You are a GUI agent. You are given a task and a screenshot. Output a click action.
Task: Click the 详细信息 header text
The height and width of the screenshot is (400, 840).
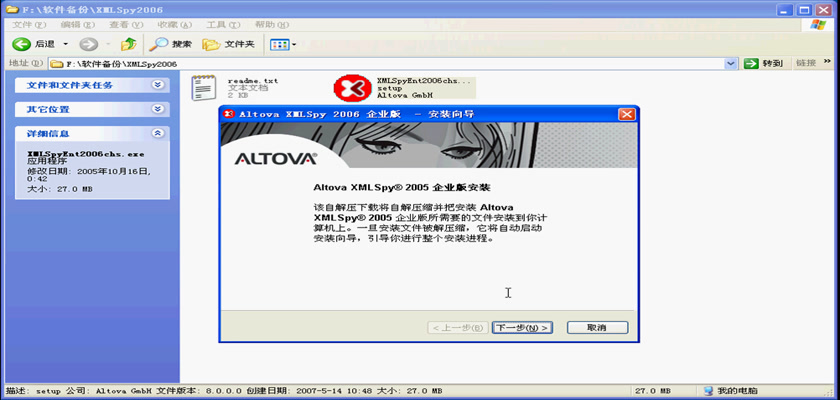click(48, 133)
